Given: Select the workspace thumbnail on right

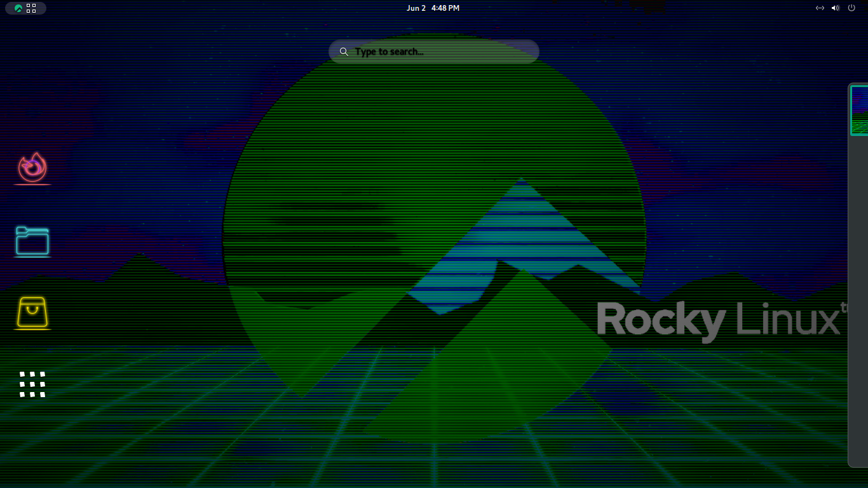Looking at the screenshot, I should tap(859, 111).
